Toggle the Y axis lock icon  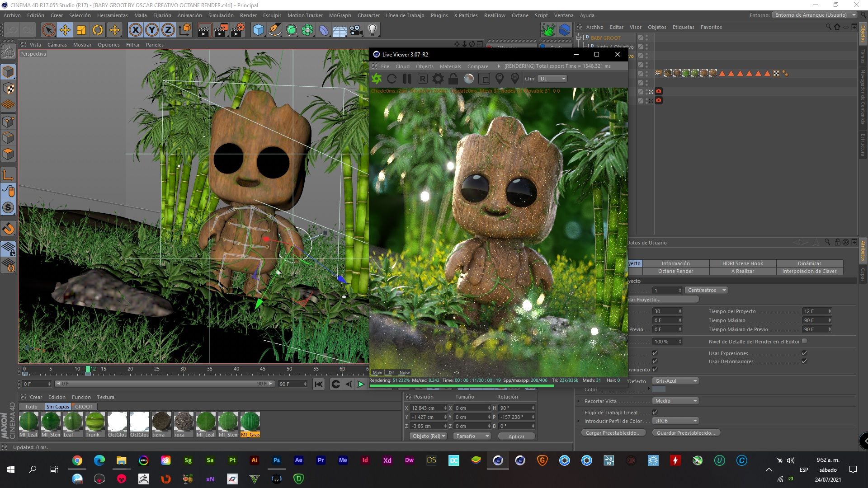click(x=151, y=30)
